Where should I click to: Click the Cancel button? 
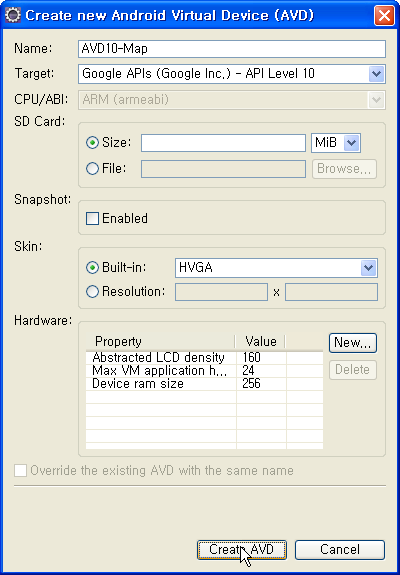[340, 550]
